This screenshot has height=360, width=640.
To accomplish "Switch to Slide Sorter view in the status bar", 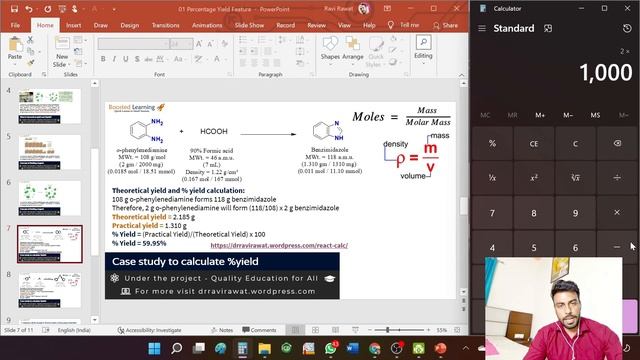I will click(316, 330).
